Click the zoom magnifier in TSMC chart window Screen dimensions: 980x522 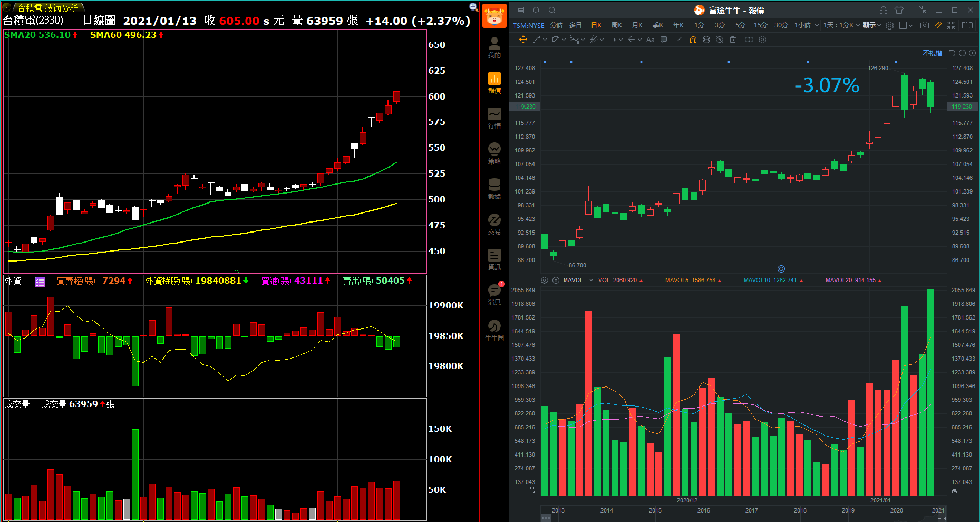point(473,7)
